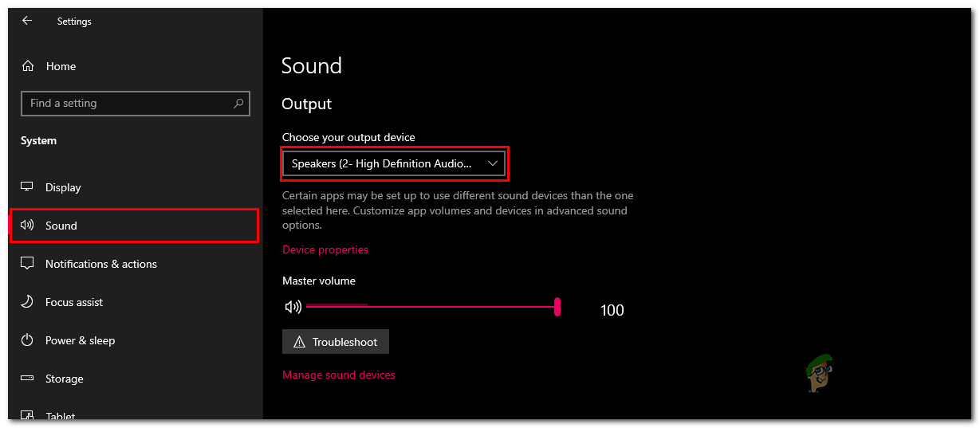Click the Display monitor icon
980x428 pixels.
click(28, 187)
